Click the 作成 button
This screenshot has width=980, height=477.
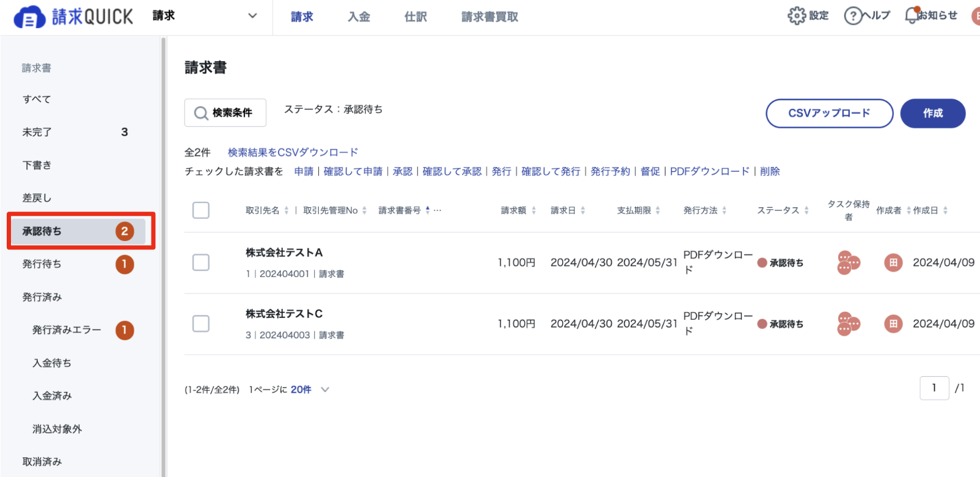point(933,113)
